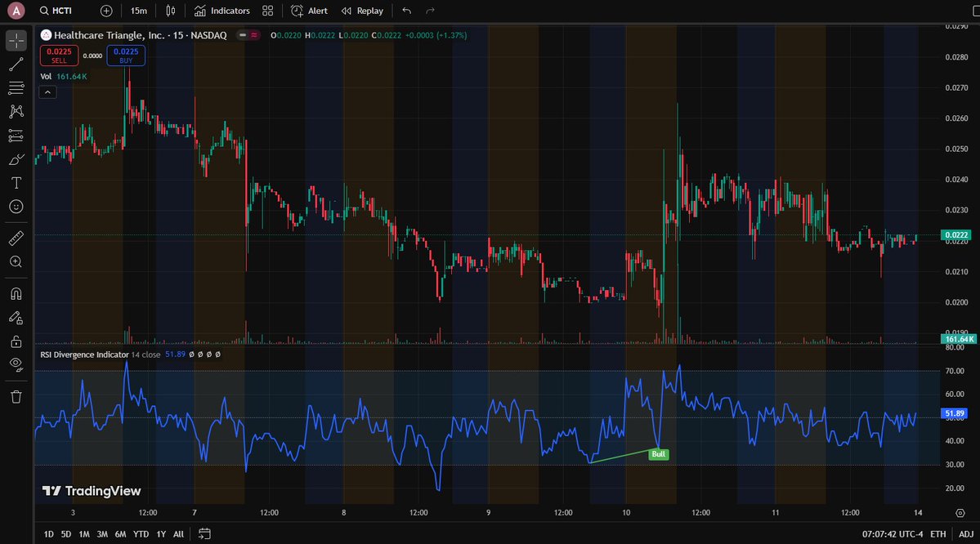Redo the chart action
Image resolution: width=980 pixels, height=544 pixels.
click(x=430, y=11)
